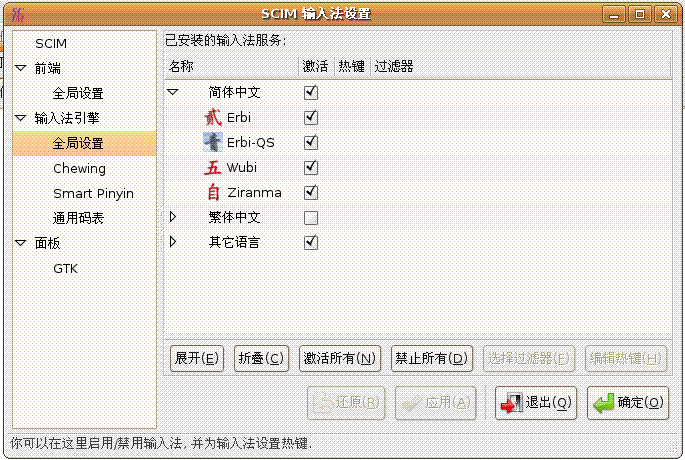Click 激活所有(N) to enable all
The height and width of the screenshot is (460, 685).
340,359
